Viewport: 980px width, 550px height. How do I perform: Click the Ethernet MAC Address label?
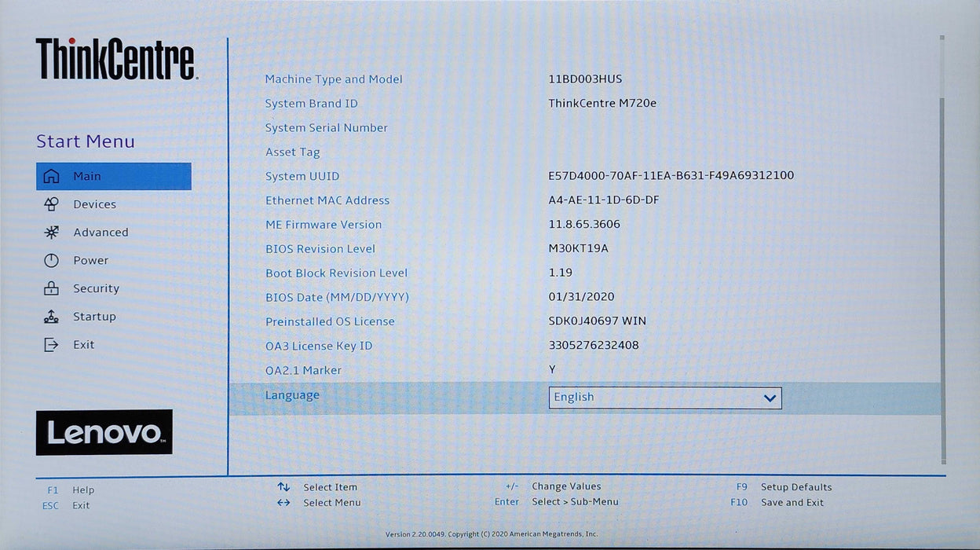coord(327,201)
